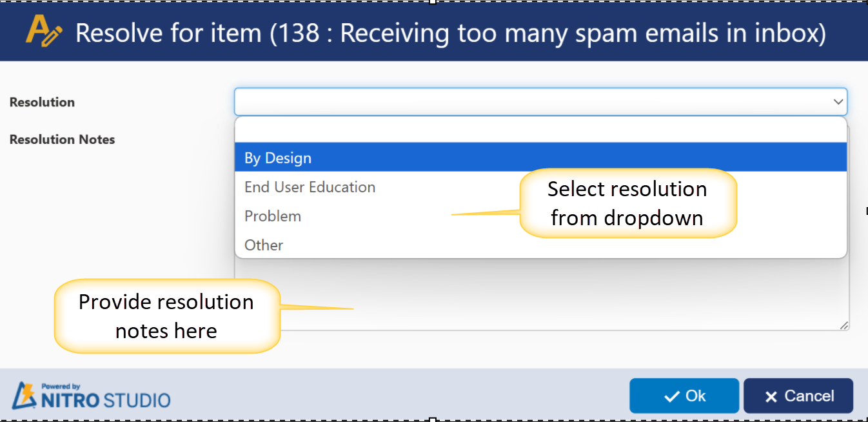Click the 'Resolution' field label

(x=42, y=102)
